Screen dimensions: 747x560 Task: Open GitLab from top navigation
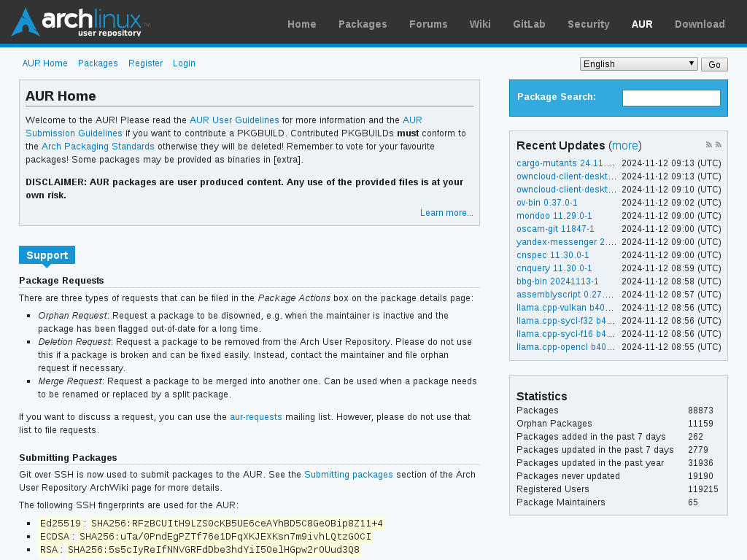click(x=529, y=24)
